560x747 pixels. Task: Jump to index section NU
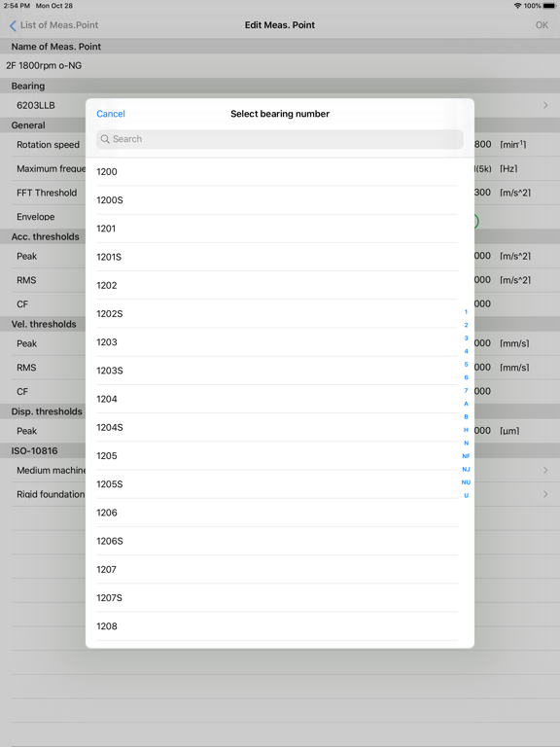(467, 482)
